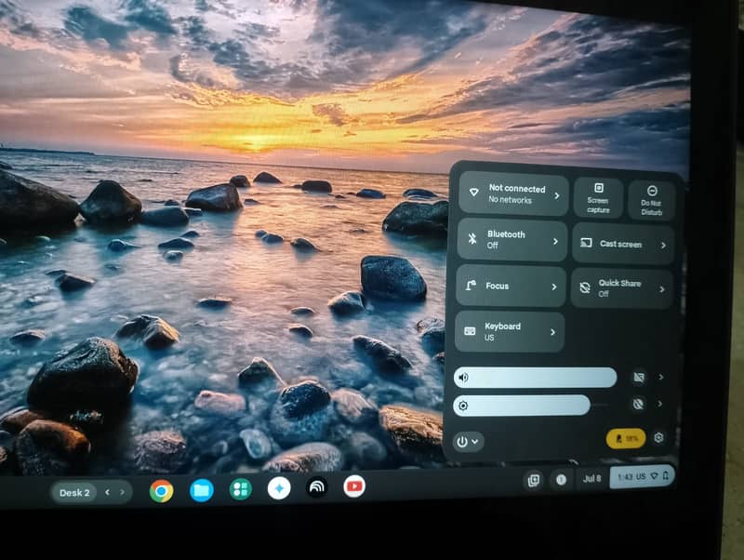The image size is (744, 560).
Task: Launch YouTube from the shelf
Action: (354, 487)
